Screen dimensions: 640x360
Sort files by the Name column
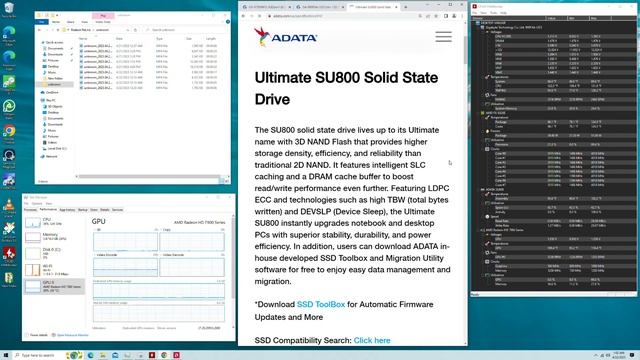[x=83, y=38]
